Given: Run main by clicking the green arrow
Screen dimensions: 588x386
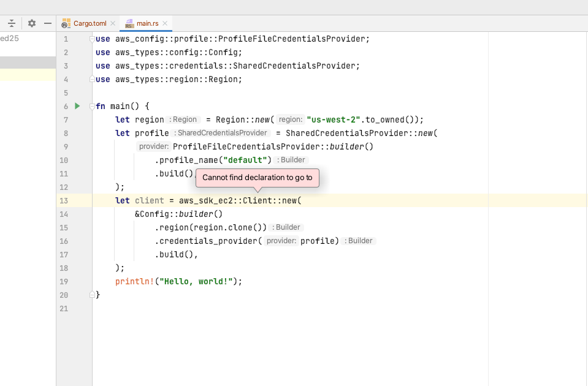Looking at the screenshot, I should [x=77, y=105].
